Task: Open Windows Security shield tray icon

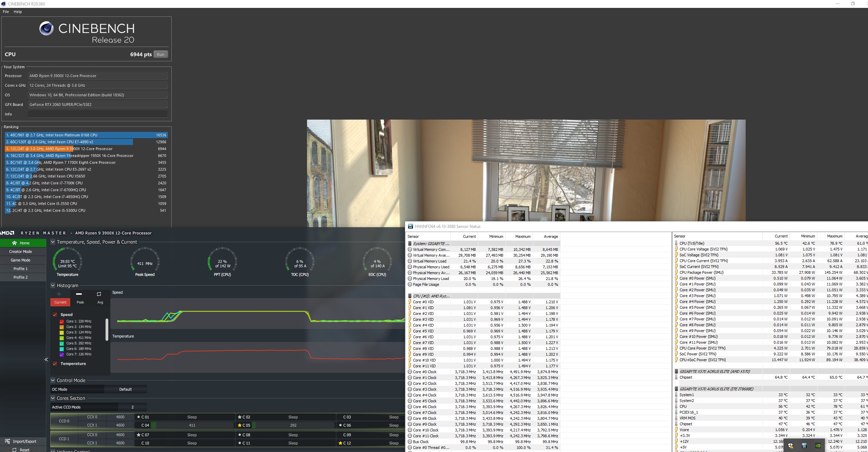Action: (791, 445)
